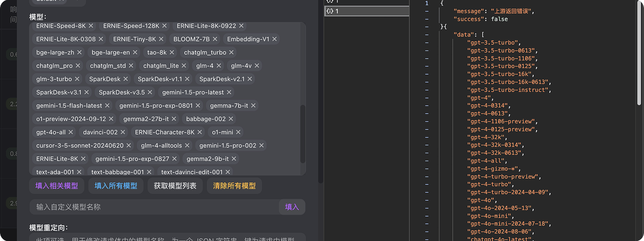Remove the SparkDesk-v1.1 tag
This screenshot has height=241, width=644.
click(x=187, y=79)
